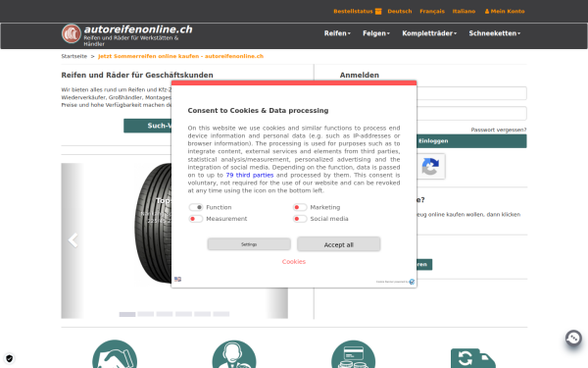Click the delivery truck returns icon
This screenshot has height=368, width=588.
click(x=472, y=358)
